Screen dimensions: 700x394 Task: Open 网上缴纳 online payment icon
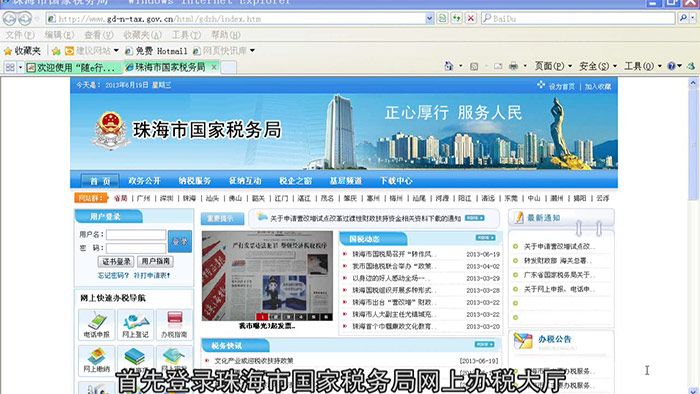(96, 361)
